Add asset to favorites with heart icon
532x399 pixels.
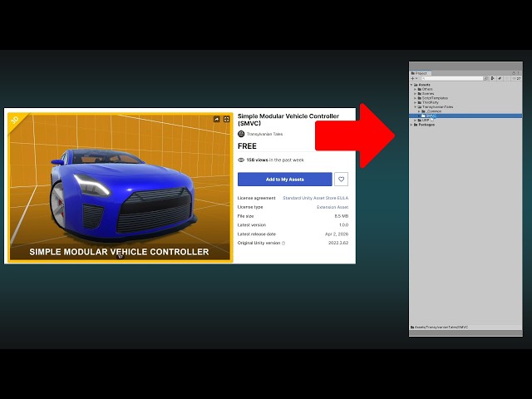coord(341,180)
